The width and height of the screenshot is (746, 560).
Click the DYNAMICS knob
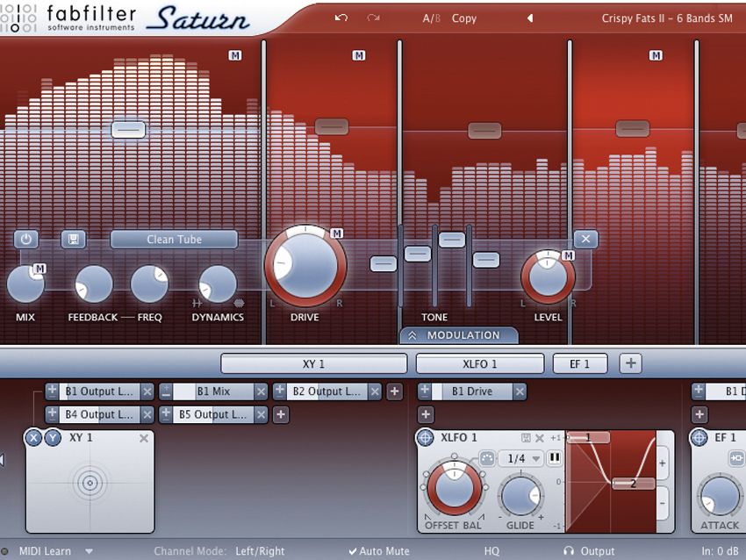[x=218, y=284]
